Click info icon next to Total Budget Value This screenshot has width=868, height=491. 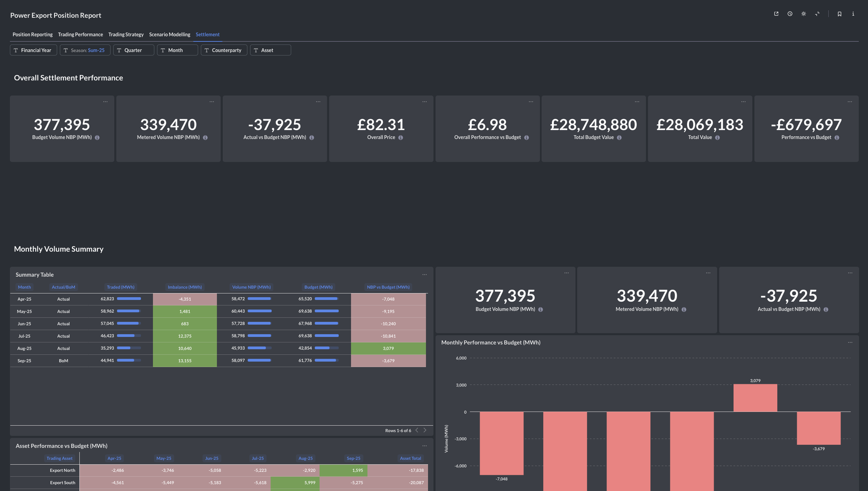pyautogui.click(x=619, y=138)
